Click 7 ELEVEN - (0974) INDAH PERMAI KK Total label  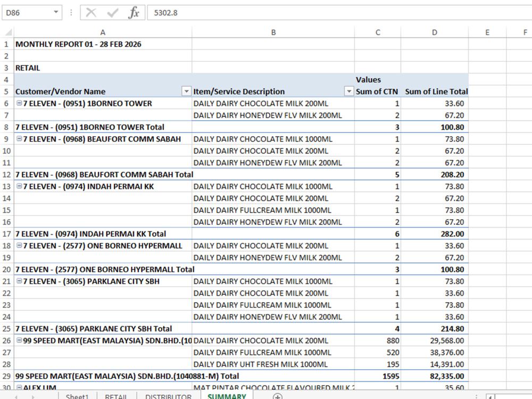(x=103, y=234)
